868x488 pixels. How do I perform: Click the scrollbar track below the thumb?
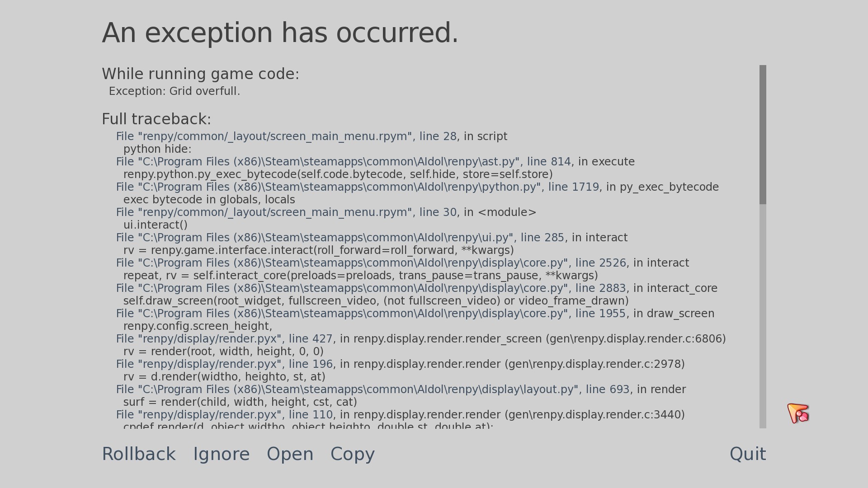coord(763,316)
